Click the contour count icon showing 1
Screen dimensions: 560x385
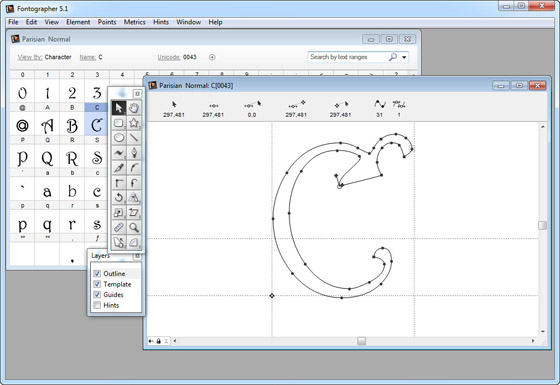(399, 104)
